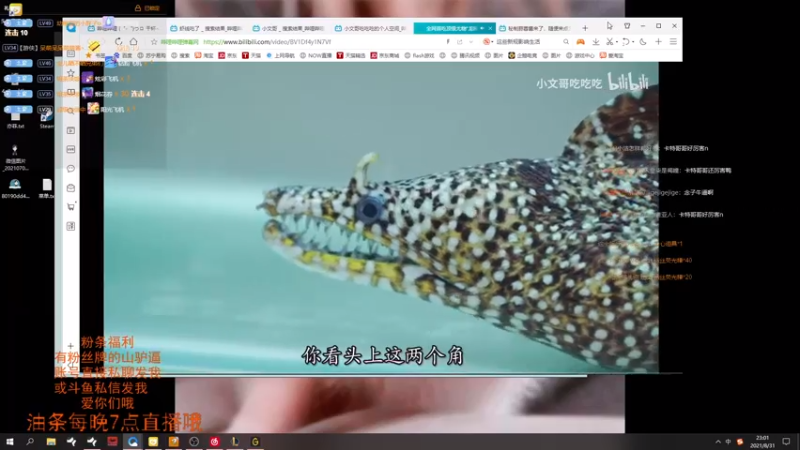Viewport: 800px width, 450px height.
Task: Open the notification center icon
Action: (x=786, y=441)
